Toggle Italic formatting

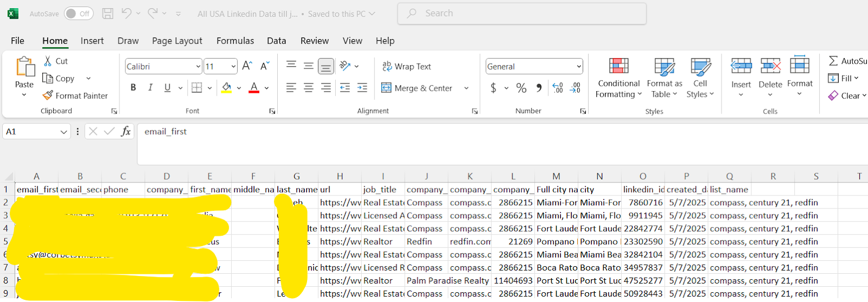150,87
